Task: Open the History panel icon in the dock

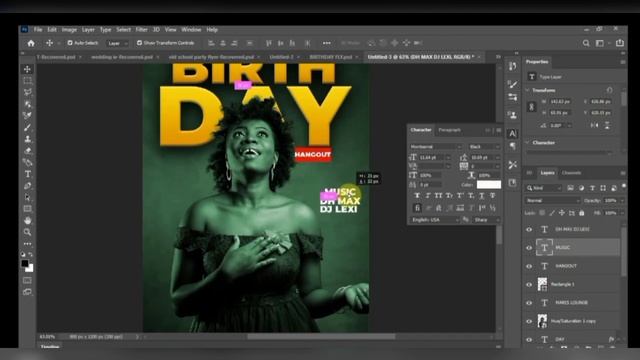Action: (513, 66)
